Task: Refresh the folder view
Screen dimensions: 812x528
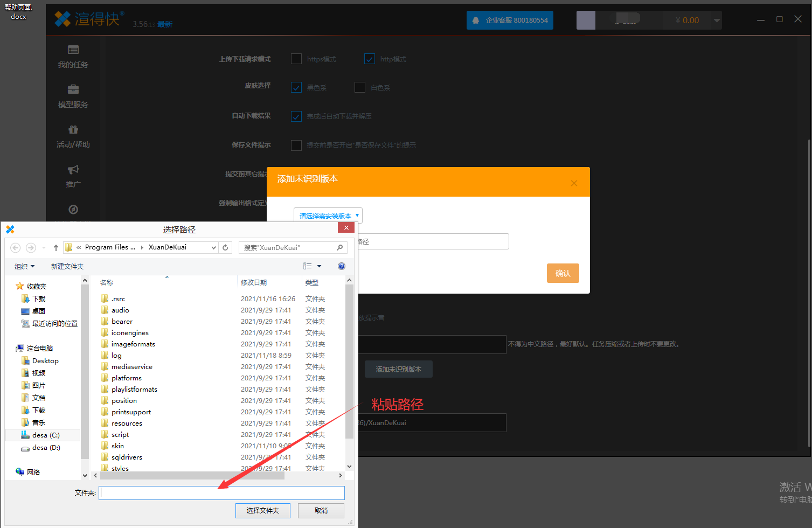Action: (x=225, y=248)
